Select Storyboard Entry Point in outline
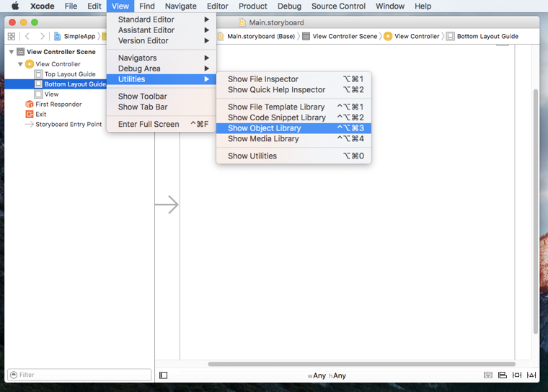The width and height of the screenshot is (548, 392). tap(68, 124)
